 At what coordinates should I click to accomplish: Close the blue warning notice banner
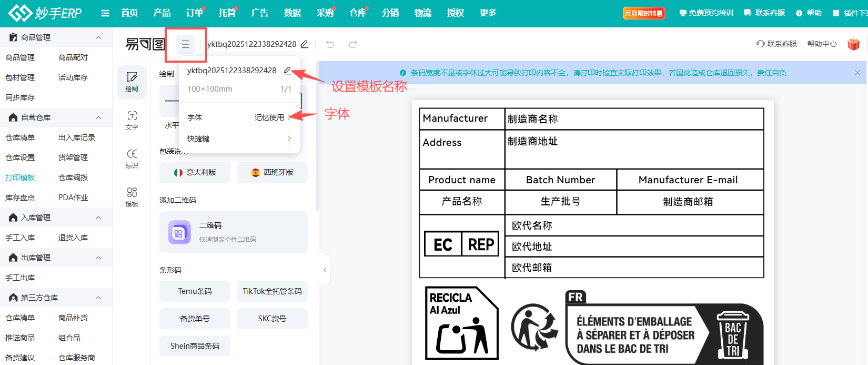857,73
